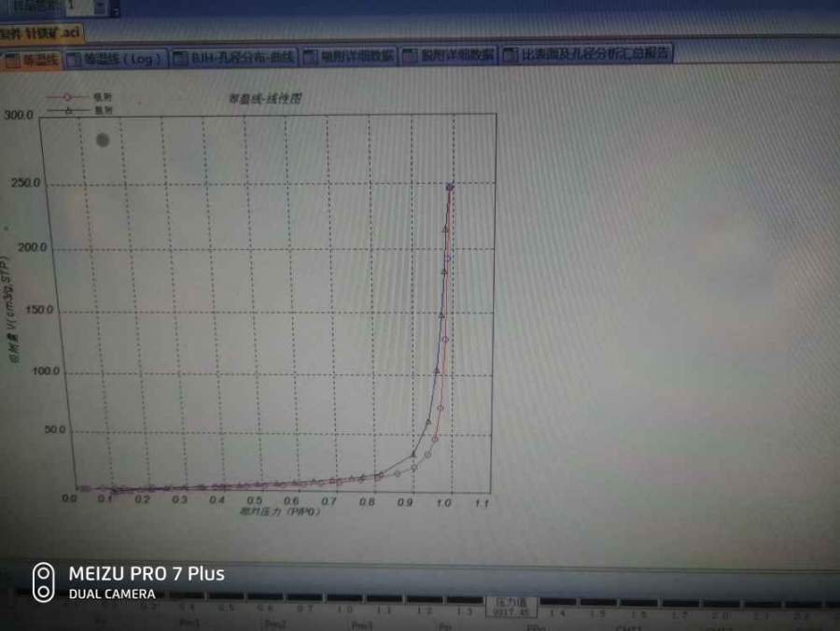Click the red 吸附 legend entry
The image size is (840, 631).
pos(79,97)
